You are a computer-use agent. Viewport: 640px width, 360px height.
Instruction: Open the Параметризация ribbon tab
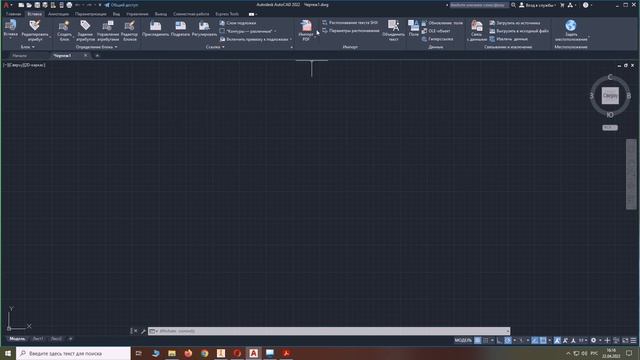pos(91,14)
